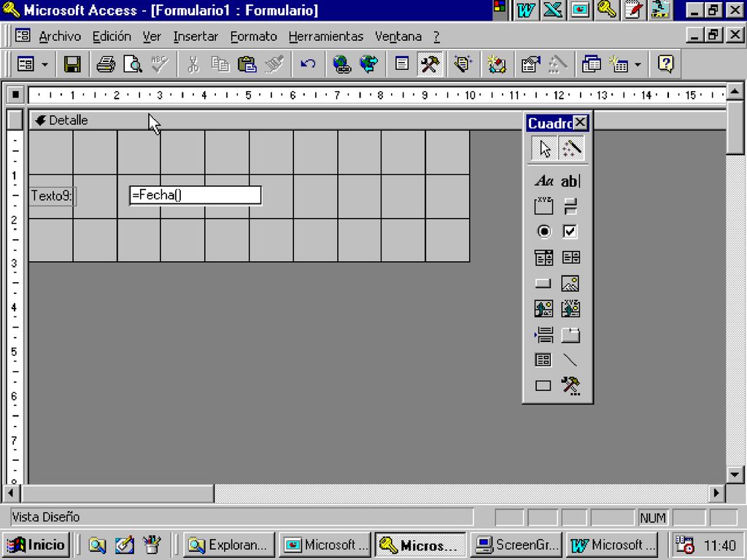The height and width of the screenshot is (560, 747).
Task: Click the New Object toolbar icon
Action: coord(619,64)
